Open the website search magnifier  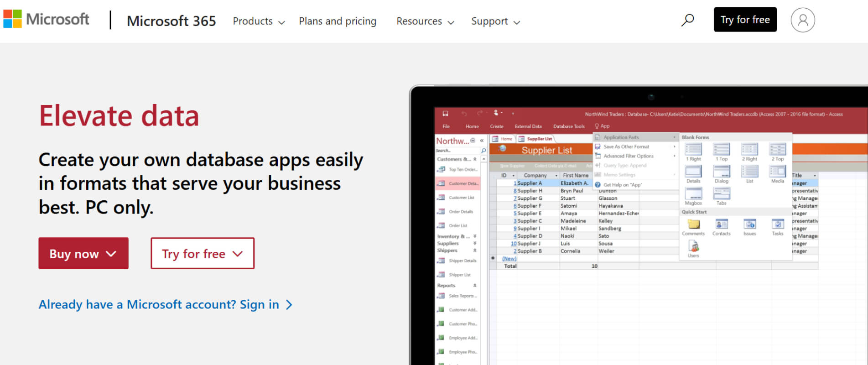[687, 20]
